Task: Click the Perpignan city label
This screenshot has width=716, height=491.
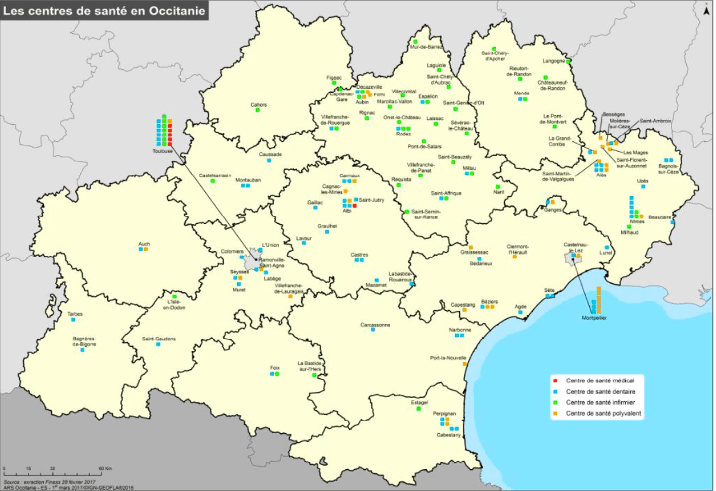Action: [444, 412]
